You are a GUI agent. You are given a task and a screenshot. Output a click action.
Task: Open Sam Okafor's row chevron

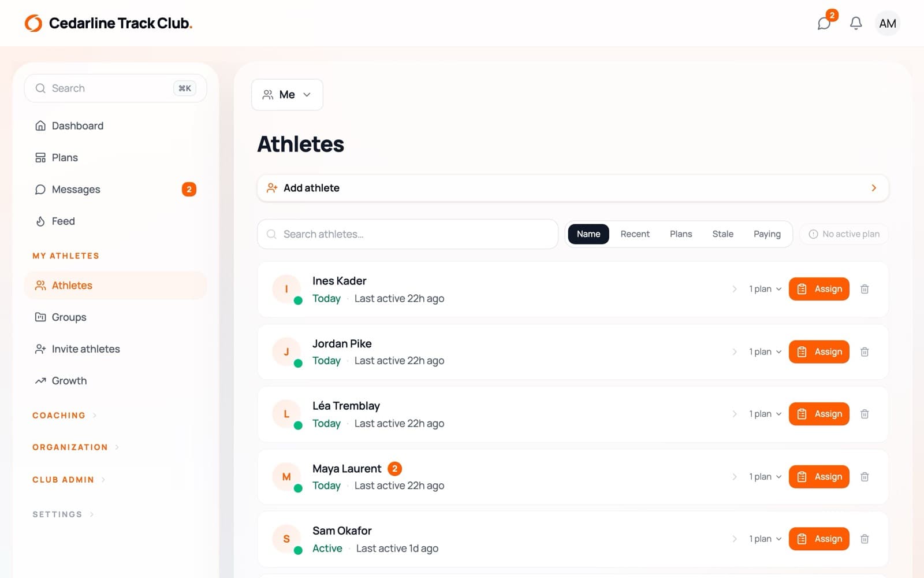[x=735, y=539]
